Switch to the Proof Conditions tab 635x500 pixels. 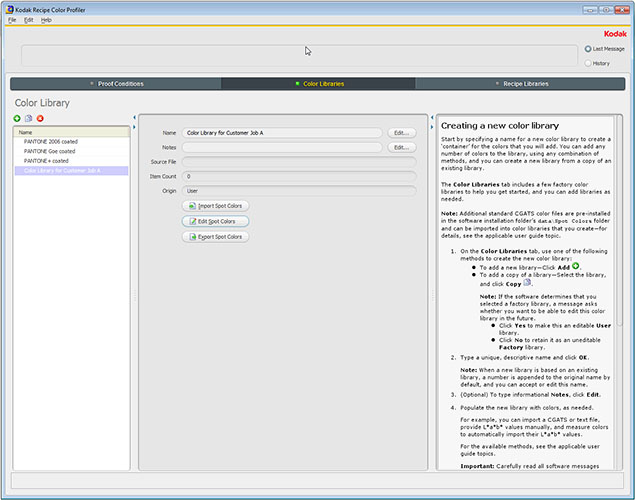tap(116, 84)
